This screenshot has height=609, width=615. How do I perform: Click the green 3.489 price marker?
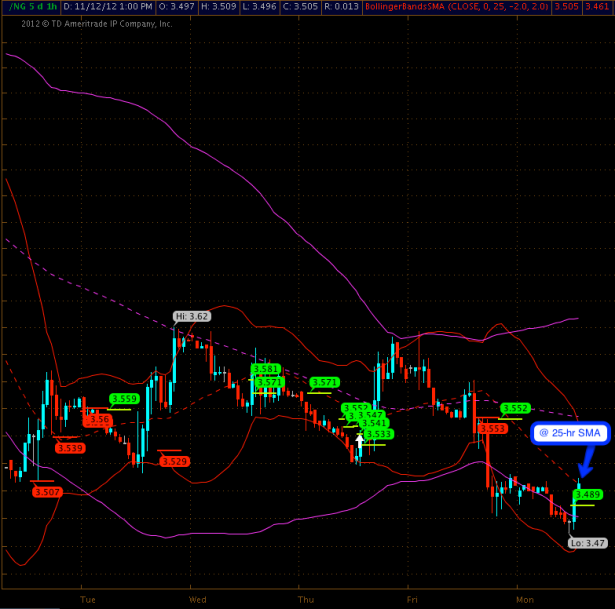588,494
